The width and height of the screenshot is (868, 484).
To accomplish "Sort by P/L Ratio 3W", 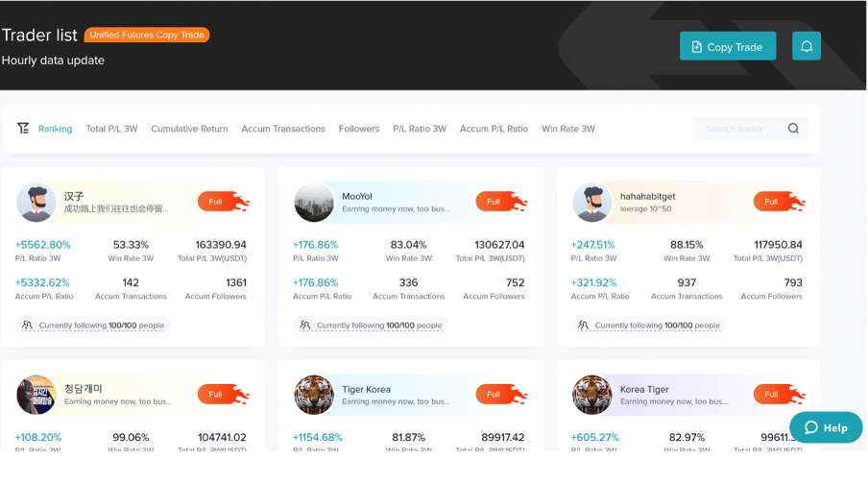I will (420, 129).
